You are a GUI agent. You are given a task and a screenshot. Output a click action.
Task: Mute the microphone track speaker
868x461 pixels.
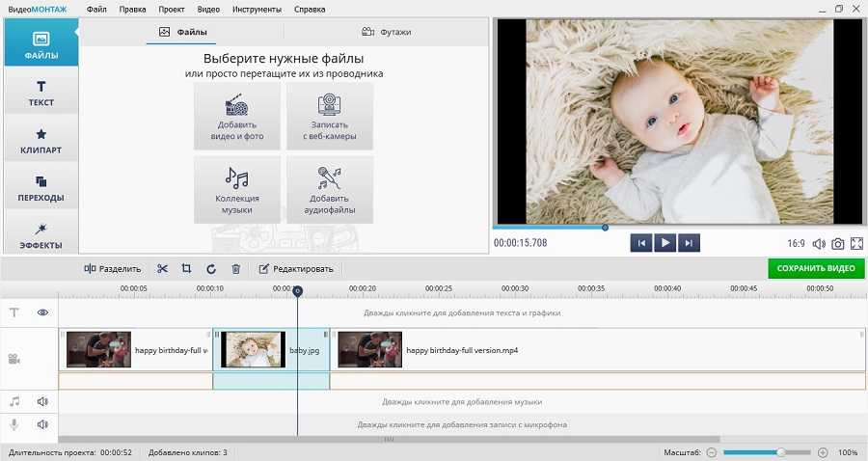coord(42,424)
